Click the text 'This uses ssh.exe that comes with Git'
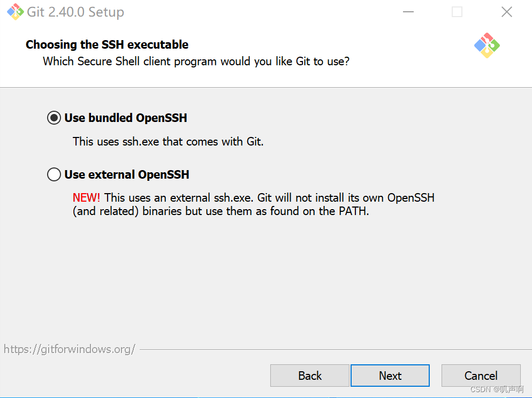The image size is (532, 398). (167, 141)
